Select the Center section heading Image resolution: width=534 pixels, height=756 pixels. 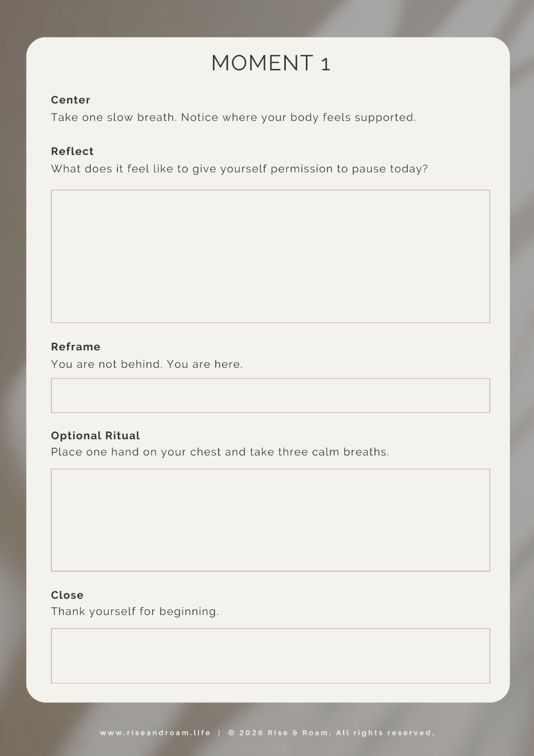click(71, 100)
